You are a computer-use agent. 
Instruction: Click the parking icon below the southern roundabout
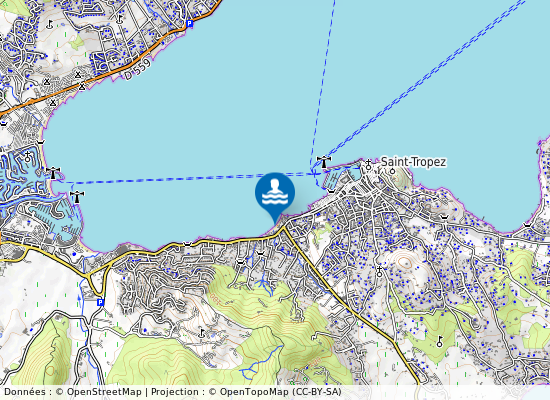101,302
